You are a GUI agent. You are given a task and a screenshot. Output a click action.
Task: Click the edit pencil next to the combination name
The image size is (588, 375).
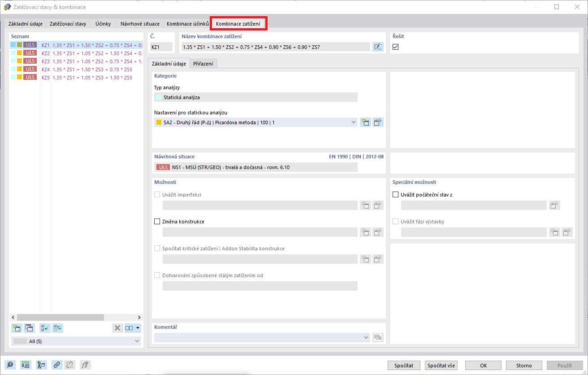click(x=378, y=46)
